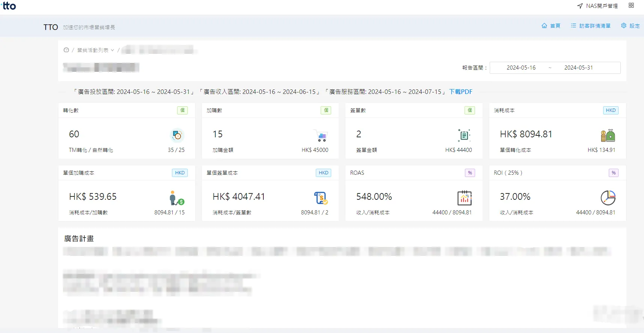
Task: Click NAS開戶管理 link in top bar
Action: pos(598,6)
